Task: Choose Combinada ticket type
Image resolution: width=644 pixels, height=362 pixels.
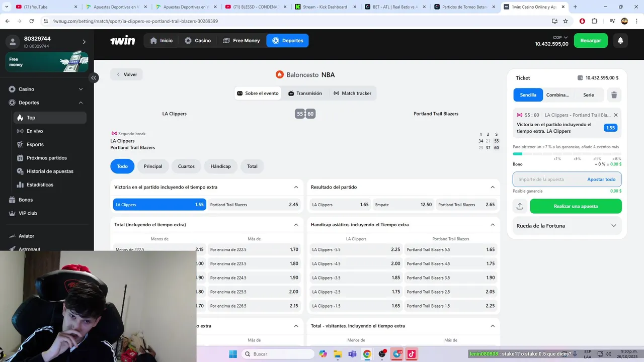Action: (557, 95)
